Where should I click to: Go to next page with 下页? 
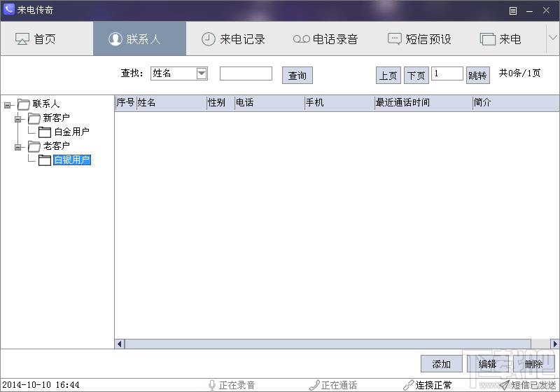click(x=416, y=75)
